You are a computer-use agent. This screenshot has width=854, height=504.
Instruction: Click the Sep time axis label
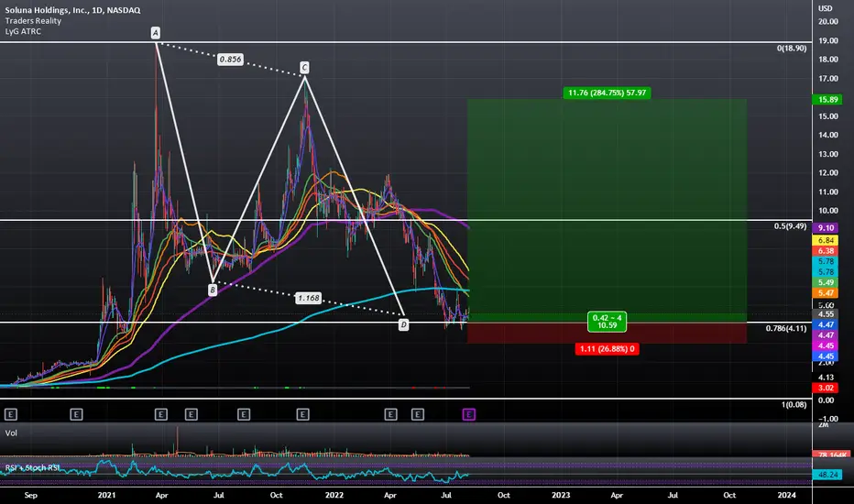click(x=31, y=495)
